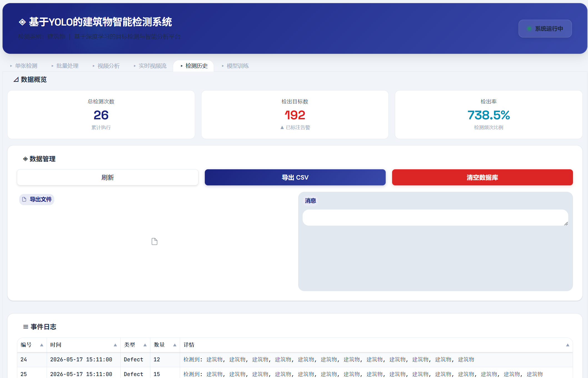588x378 pixels.
Task: Click the warning triangle beside 已标注告警
Action: (x=282, y=127)
